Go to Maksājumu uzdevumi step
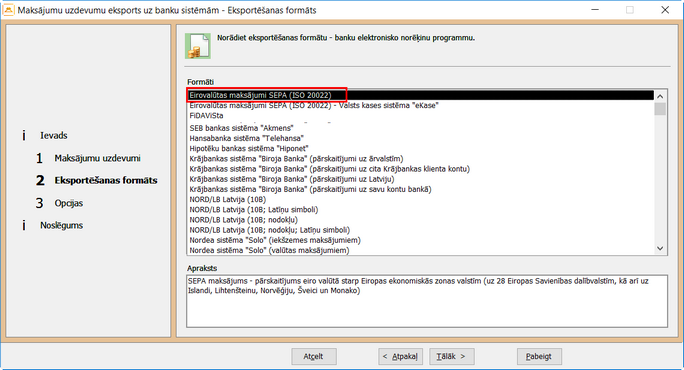This screenshot has width=684, height=370. coord(97,158)
